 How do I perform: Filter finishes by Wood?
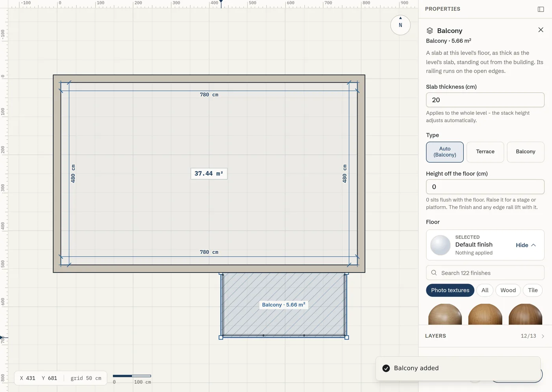tap(508, 290)
